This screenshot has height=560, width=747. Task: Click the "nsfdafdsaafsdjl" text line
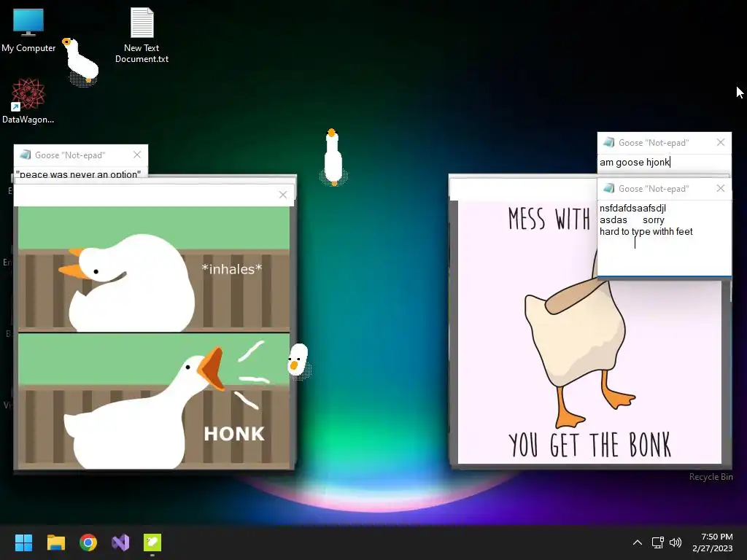click(x=632, y=208)
